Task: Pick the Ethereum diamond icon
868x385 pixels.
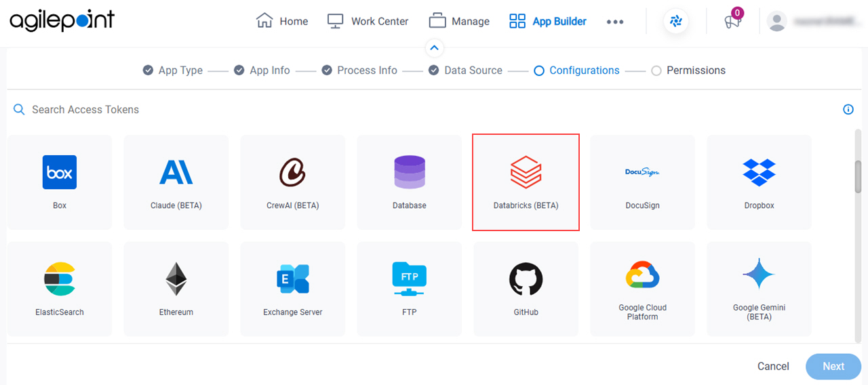Action: pos(176,279)
